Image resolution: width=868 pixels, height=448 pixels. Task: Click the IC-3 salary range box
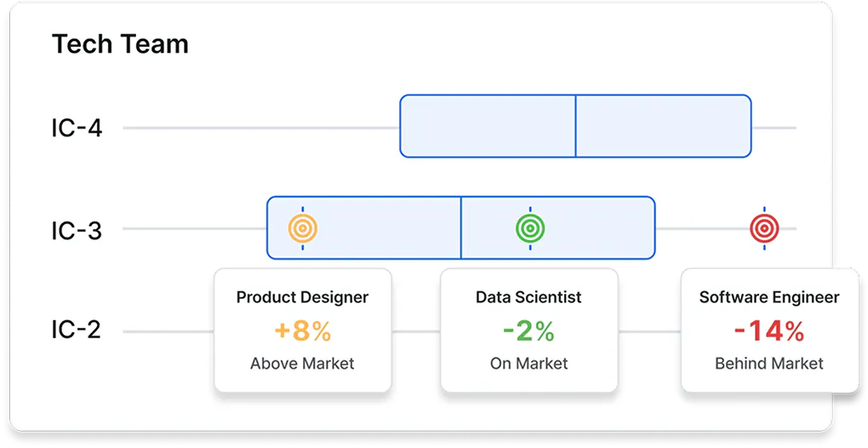[x=461, y=227]
